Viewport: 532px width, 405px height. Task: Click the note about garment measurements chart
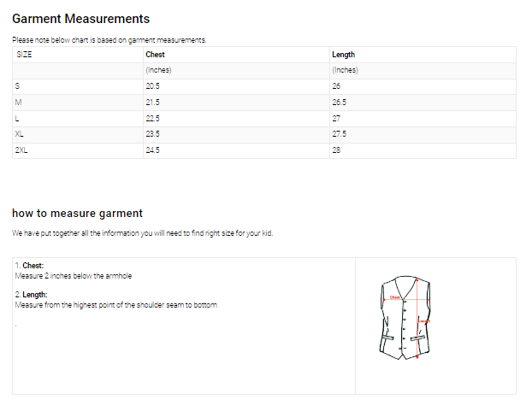109,40
